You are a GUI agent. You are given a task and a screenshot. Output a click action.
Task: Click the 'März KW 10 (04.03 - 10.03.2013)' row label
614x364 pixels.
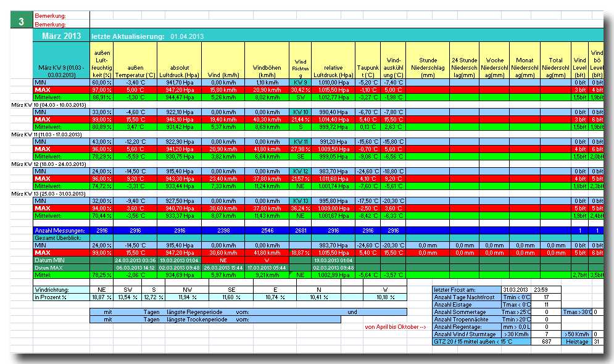(x=49, y=105)
